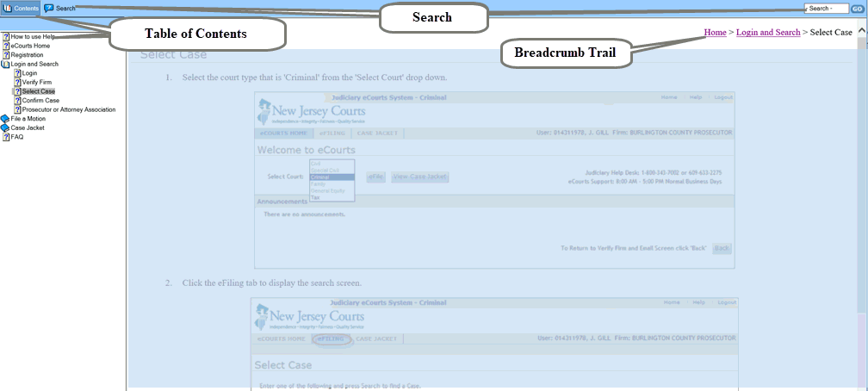The image size is (868, 391).
Task: Click the eCourts Home question-mark icon
Action: click(x=6, y=46)
